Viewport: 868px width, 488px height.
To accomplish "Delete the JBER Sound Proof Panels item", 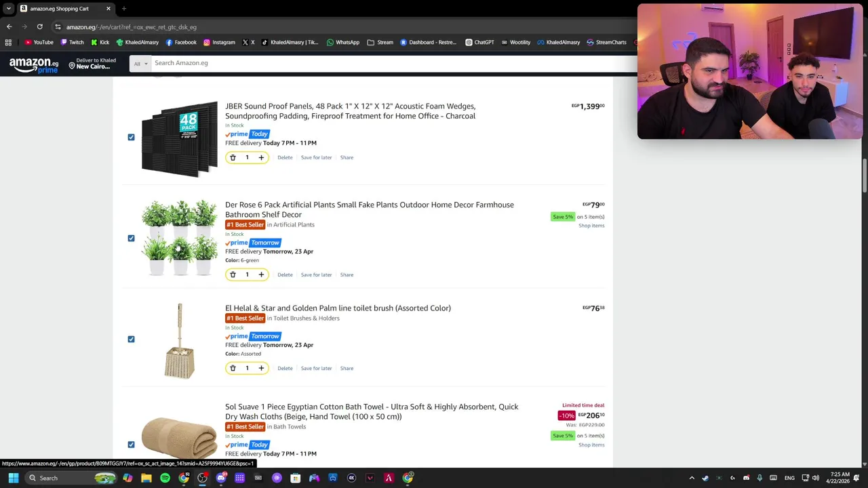I will tap(285, 157).
